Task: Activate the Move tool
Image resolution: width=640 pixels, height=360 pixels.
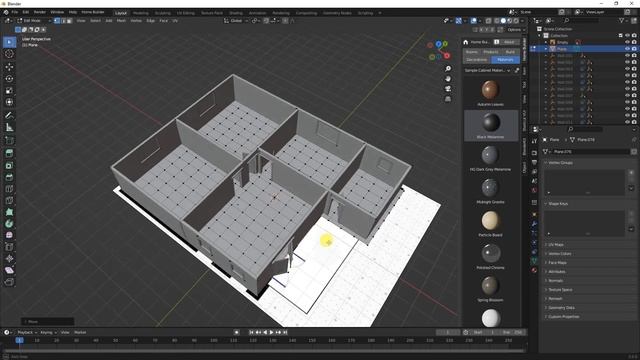Action: 9,67
